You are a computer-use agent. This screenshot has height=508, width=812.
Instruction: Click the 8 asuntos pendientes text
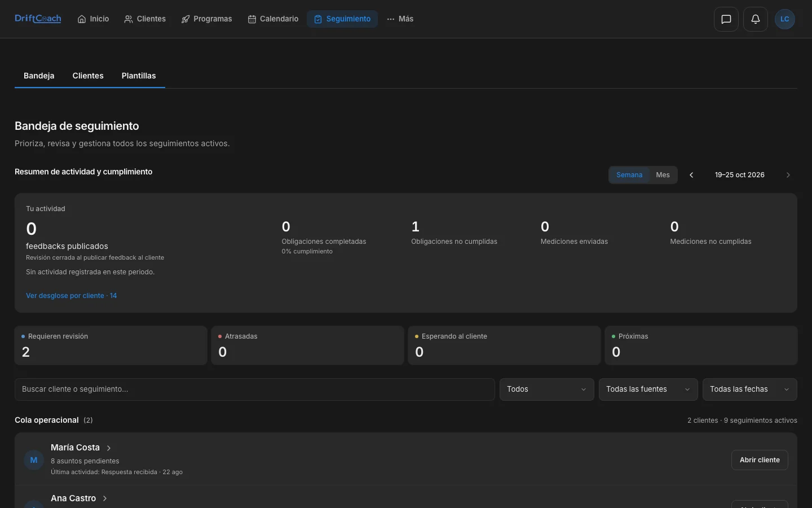click(x=85, y=461)
